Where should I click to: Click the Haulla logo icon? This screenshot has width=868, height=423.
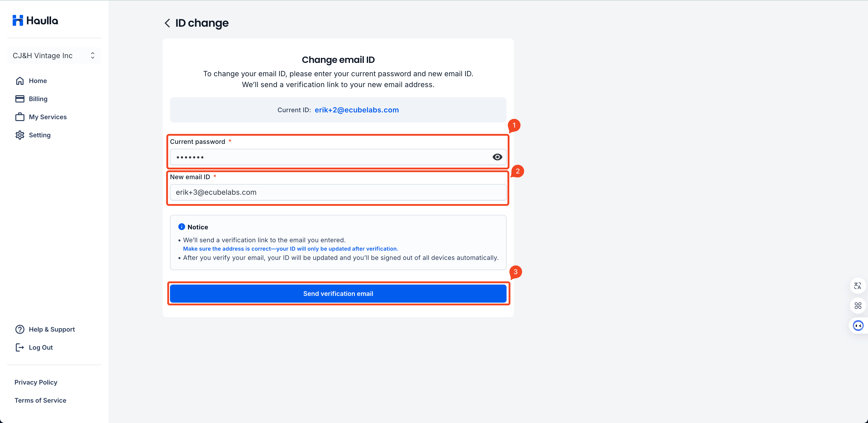18,20
